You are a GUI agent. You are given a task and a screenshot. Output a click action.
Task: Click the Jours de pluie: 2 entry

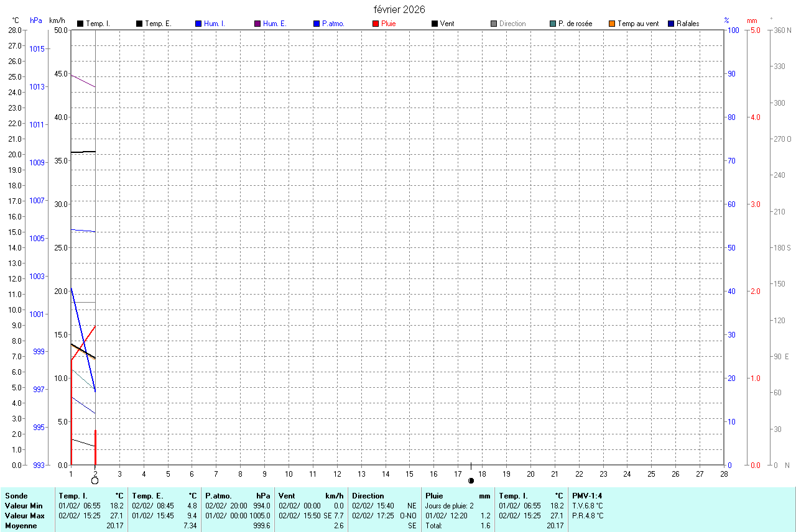[x=449, y=506]
